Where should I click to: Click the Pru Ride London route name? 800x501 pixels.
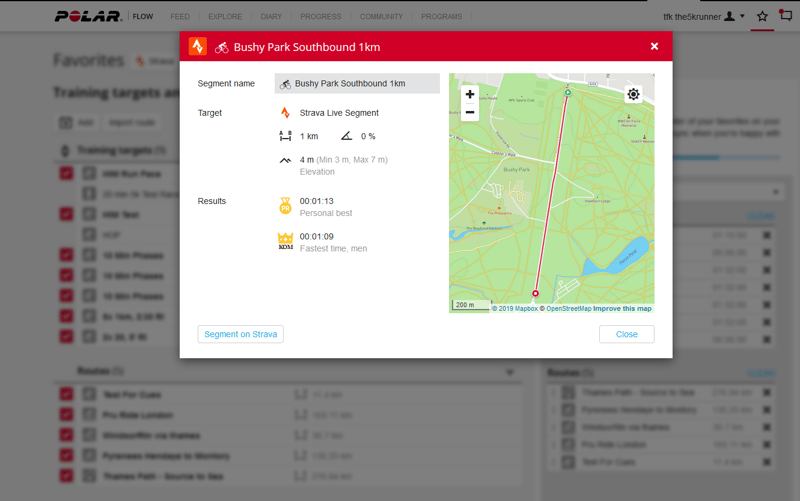138,415
